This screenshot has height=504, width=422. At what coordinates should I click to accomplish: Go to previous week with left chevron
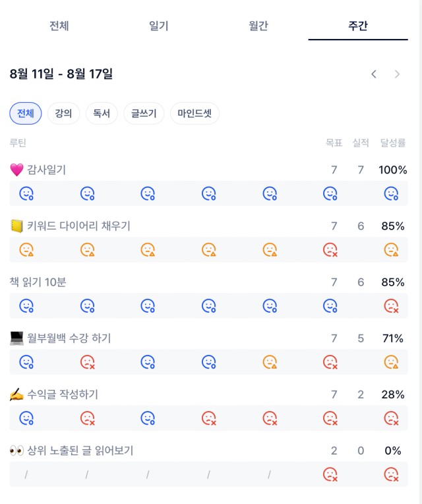pos(373,75)
